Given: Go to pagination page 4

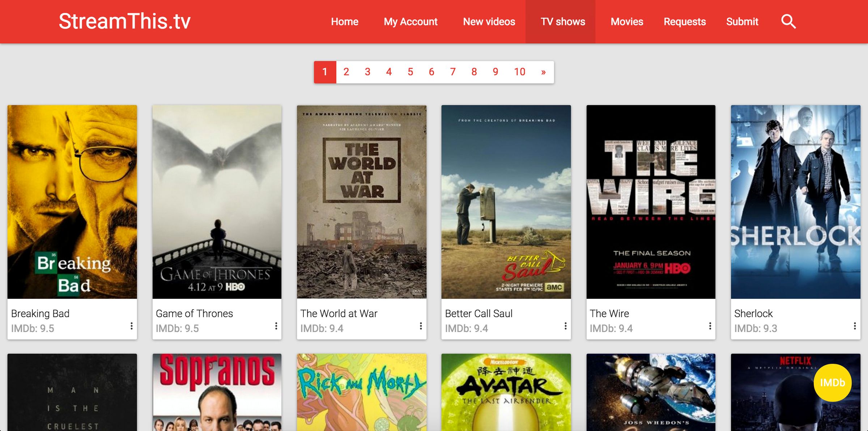Looking at the screenshot, I should pos(389,72).
